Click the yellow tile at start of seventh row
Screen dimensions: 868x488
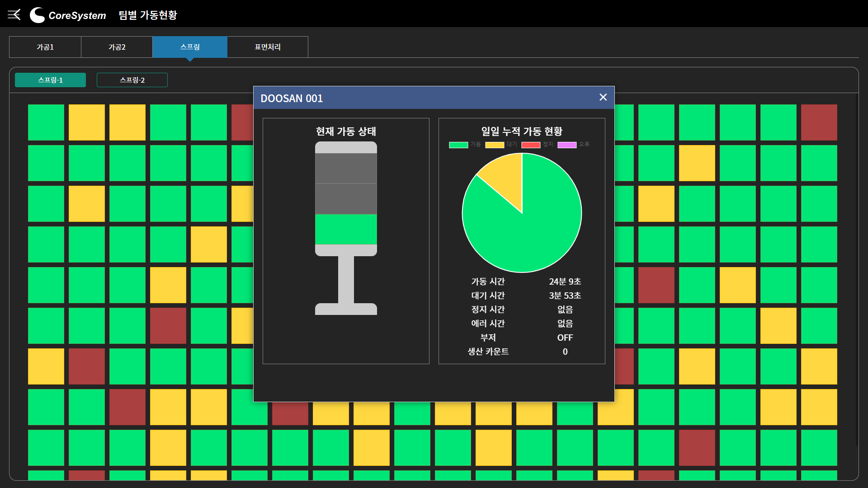46,366
